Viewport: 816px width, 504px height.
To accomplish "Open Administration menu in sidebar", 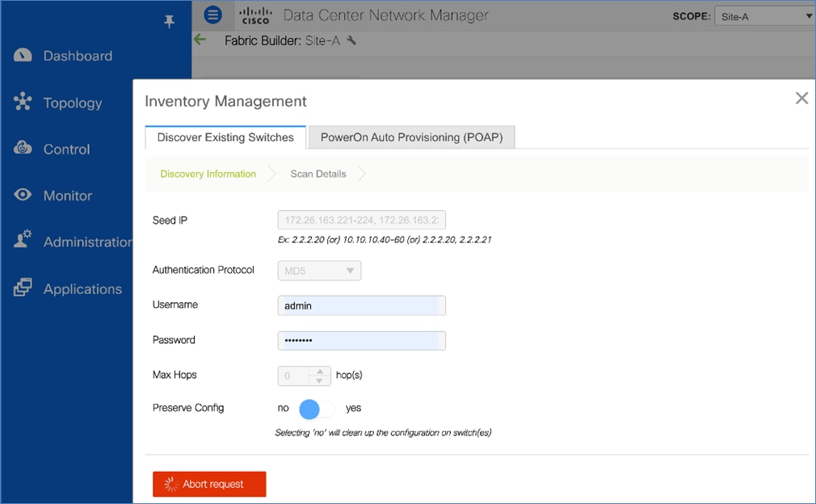I will (x=88, y=241).
